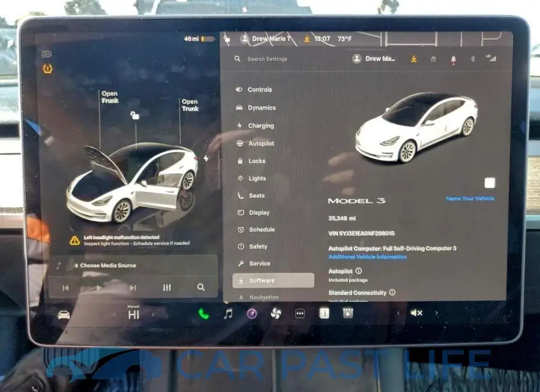Screen dimensions: 540x392
Task: Tap the Autopilot info icon
Action: 359,271
